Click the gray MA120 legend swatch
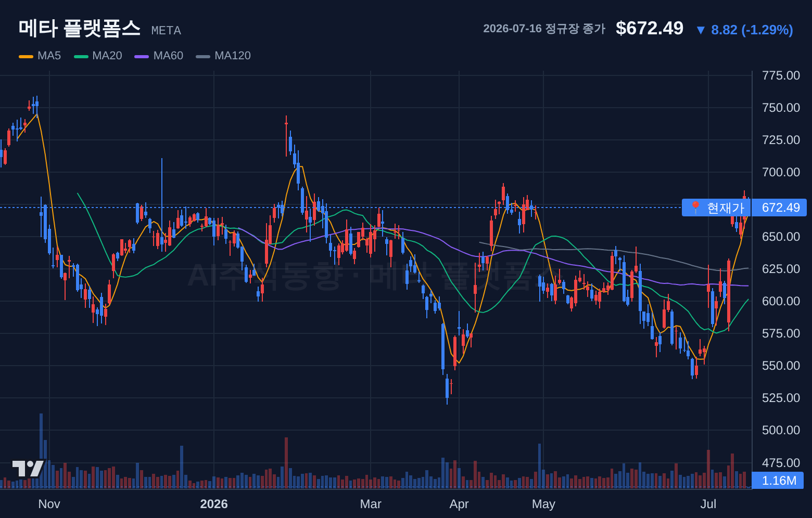 point(203,56)
